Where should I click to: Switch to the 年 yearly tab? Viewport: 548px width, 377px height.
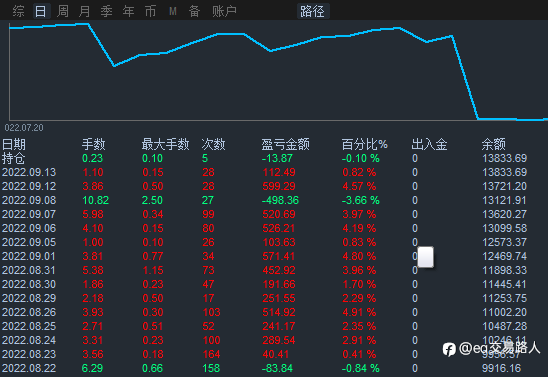(x=129, y=11)
